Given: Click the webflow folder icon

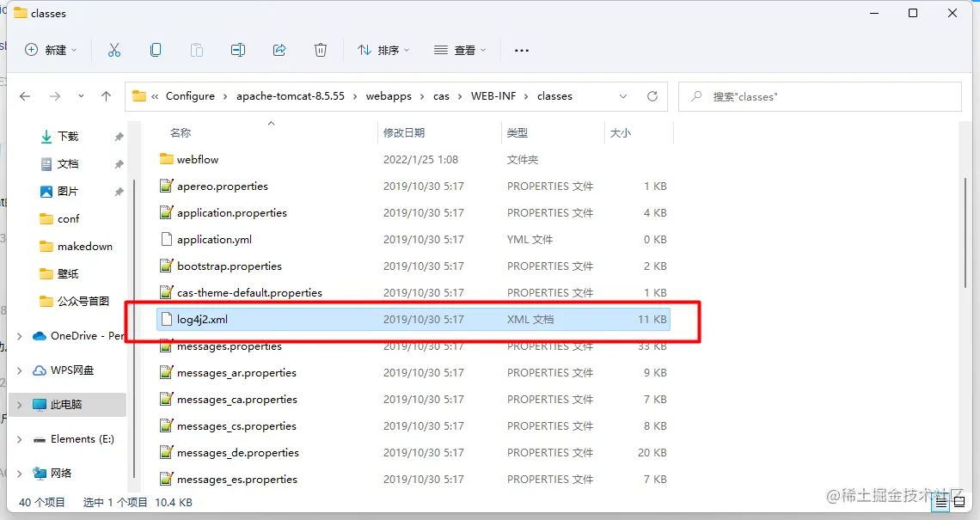Looking at the screenshot, I should point(166,159).
